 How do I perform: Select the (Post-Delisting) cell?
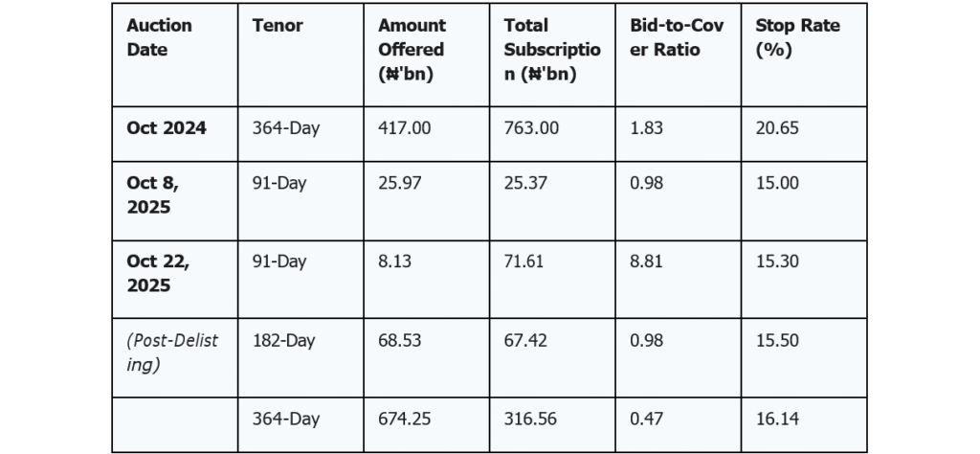point(172,352)
